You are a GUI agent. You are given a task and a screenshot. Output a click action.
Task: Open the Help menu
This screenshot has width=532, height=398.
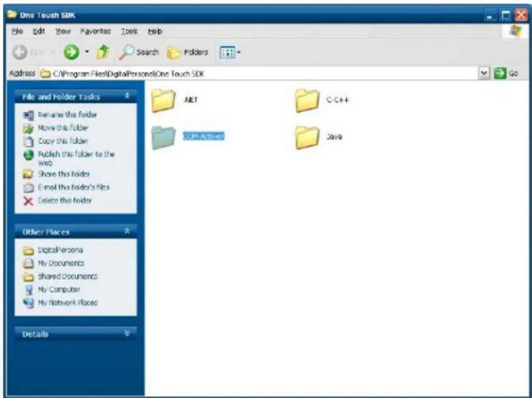click(x=154, y=31)
